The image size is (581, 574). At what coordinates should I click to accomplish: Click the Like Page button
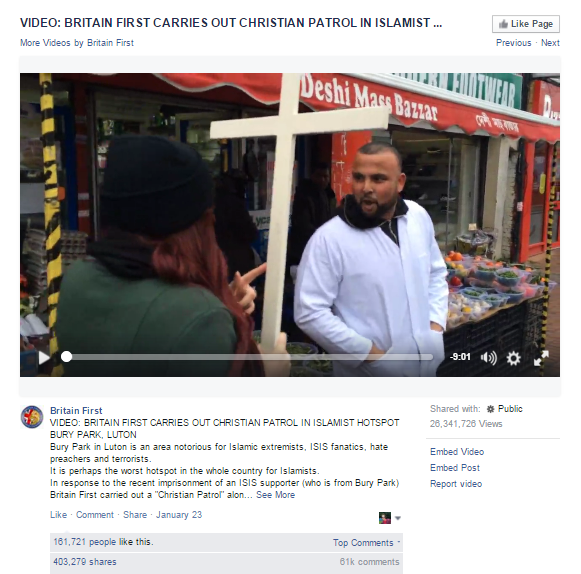tap(525, 24)
